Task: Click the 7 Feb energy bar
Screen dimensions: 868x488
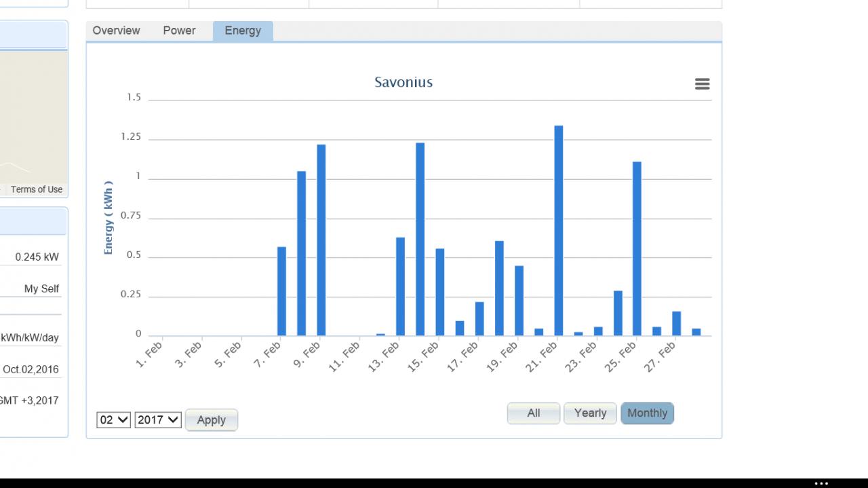Action: [x=282, y=292]
